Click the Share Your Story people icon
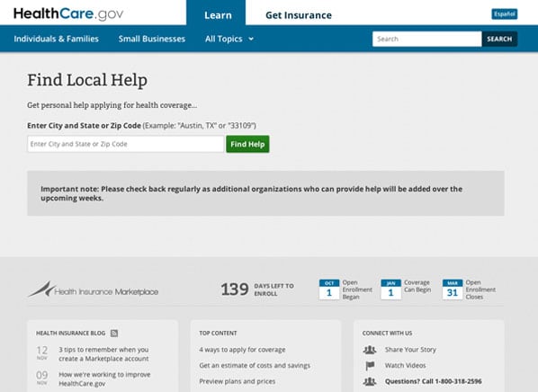 tap(370, 350)
